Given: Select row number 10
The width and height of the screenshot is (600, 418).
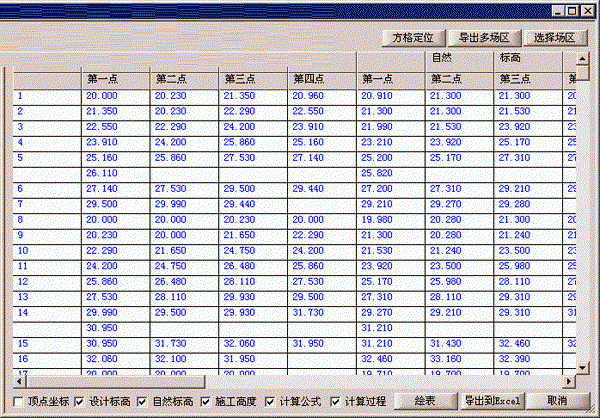Looking at the screenshot, I should tap(47, 251).
